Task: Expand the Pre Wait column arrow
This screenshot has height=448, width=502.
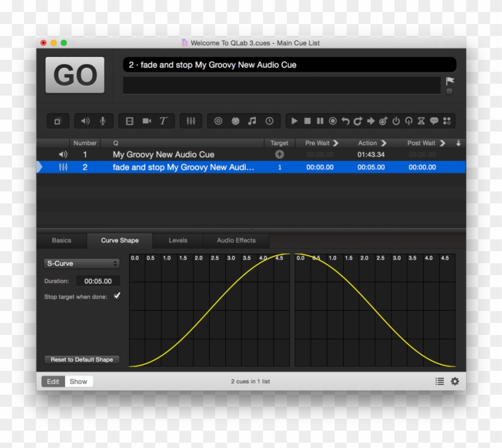Action: point(335,143)
